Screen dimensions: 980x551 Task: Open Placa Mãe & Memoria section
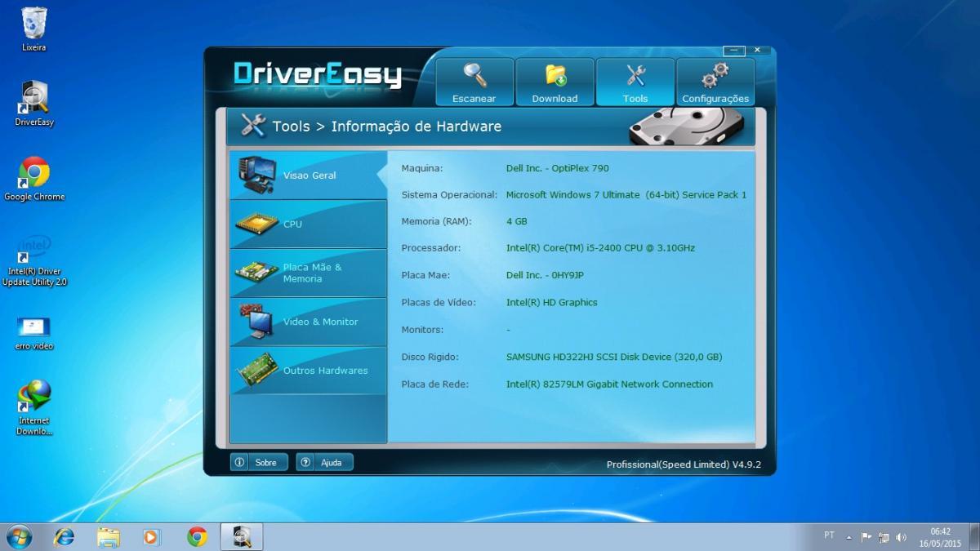click(x=308, y=273)
